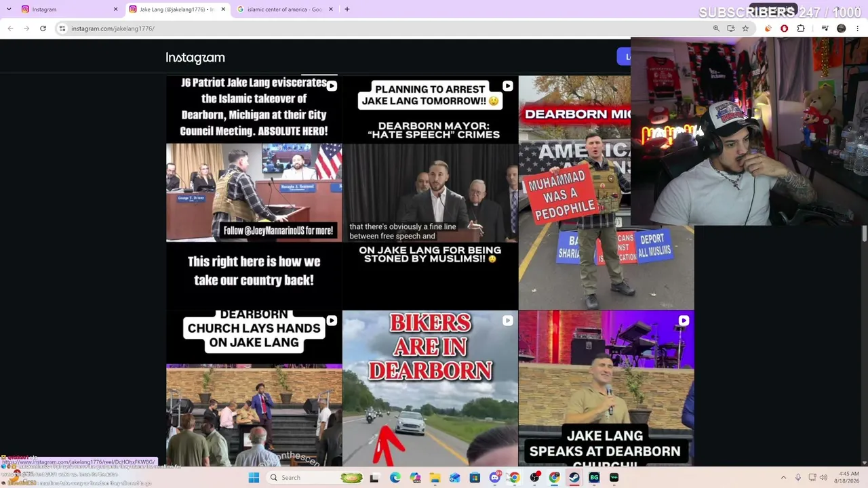Screen dimensions: 868x488
Task: Close the first Instagram tab
Action: coord(115,9)
